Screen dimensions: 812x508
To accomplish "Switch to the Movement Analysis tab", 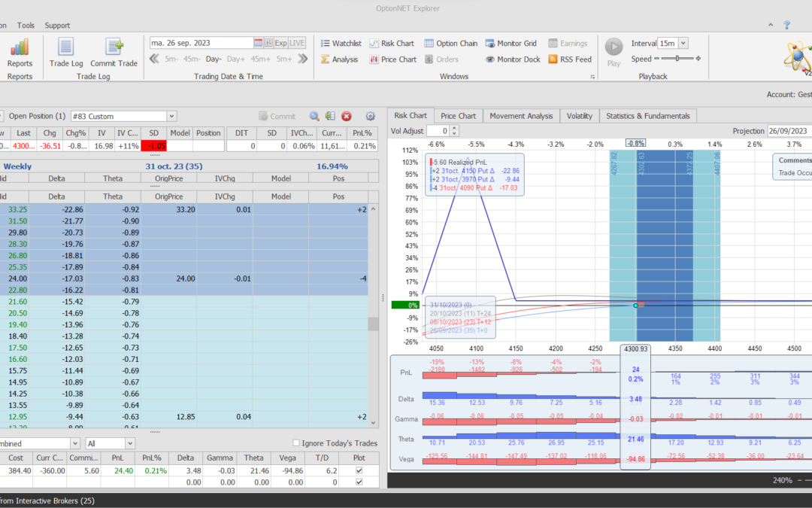I will pyautogui.click(x=521, y=116).
